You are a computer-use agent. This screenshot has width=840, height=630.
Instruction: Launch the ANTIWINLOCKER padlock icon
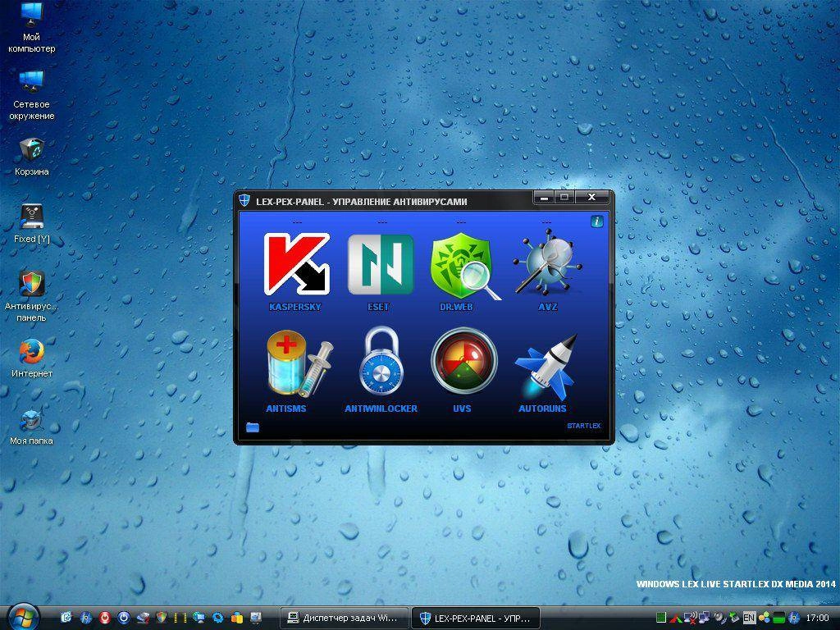381,360
